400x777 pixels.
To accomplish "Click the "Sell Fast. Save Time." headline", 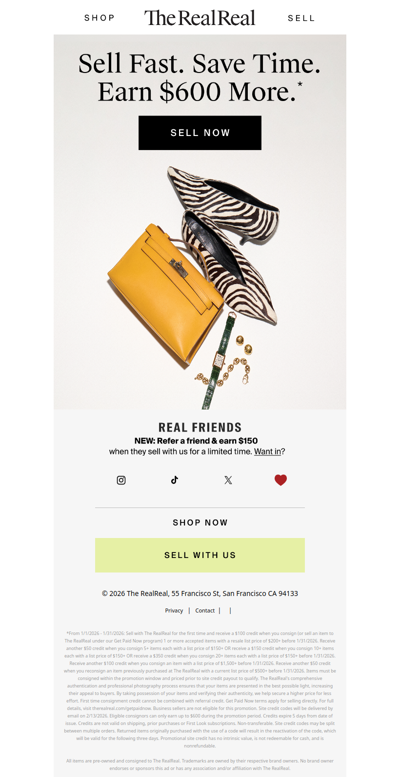I will click(199, 63).
